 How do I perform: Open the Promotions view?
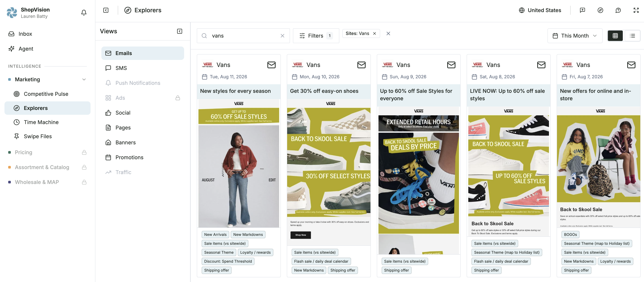coord(143,158)
